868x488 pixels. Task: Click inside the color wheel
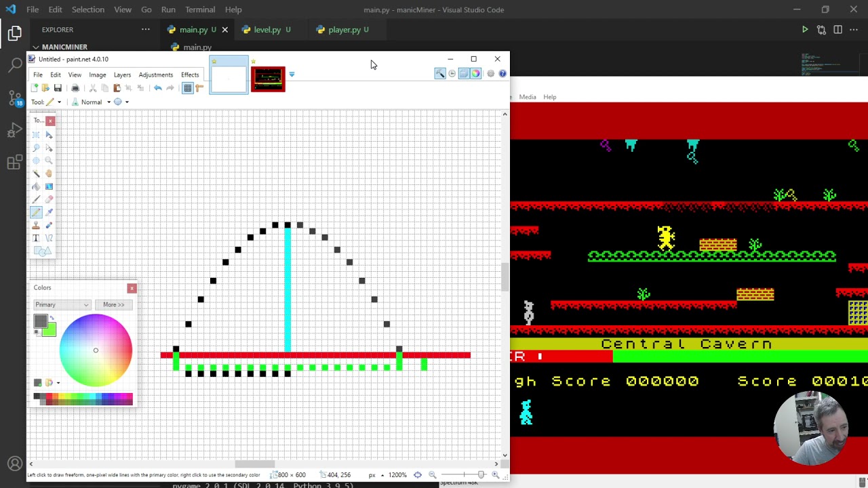pyautogui.click(x=96, y=350)
